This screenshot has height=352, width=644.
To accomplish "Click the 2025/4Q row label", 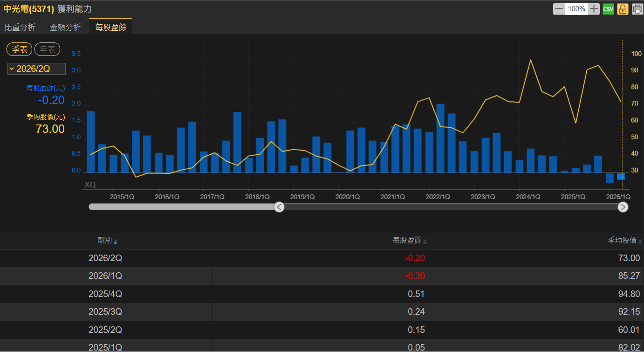I will [105, 294].
